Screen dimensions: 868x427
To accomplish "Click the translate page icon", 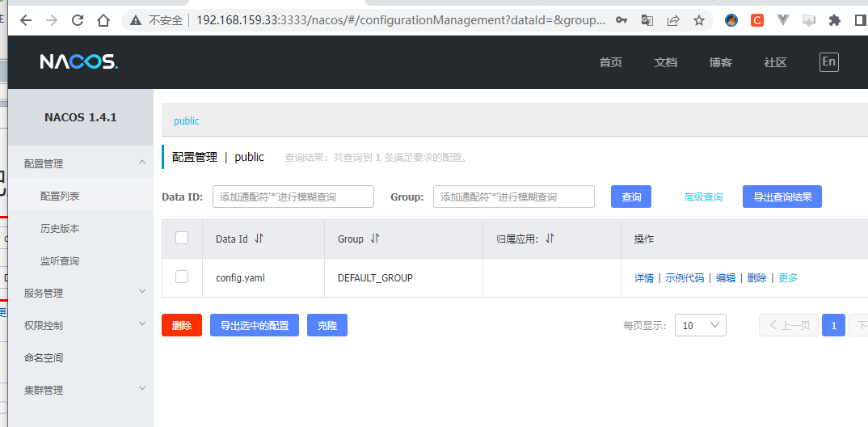I will point(647,20).
